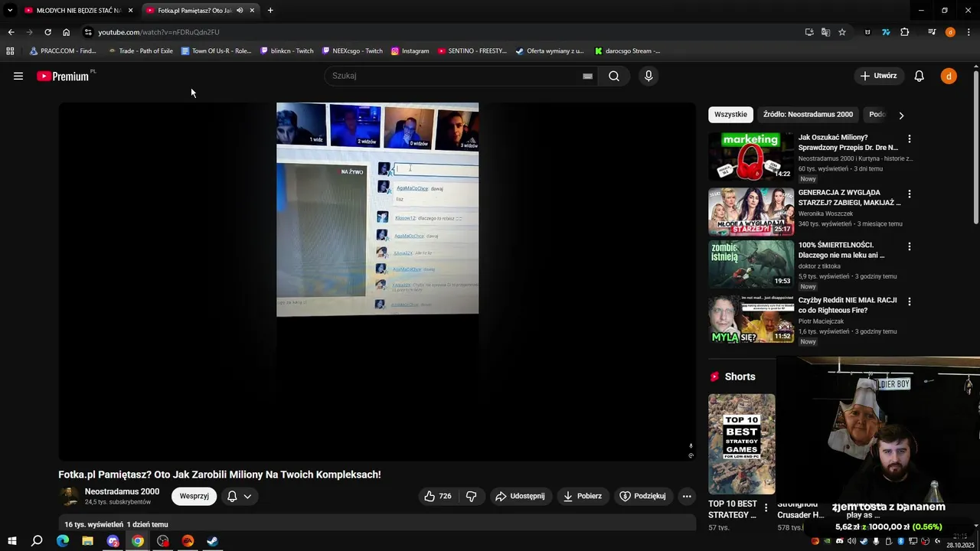Open the Neostradamus 2000 channel avatar

tap(69, 497)
